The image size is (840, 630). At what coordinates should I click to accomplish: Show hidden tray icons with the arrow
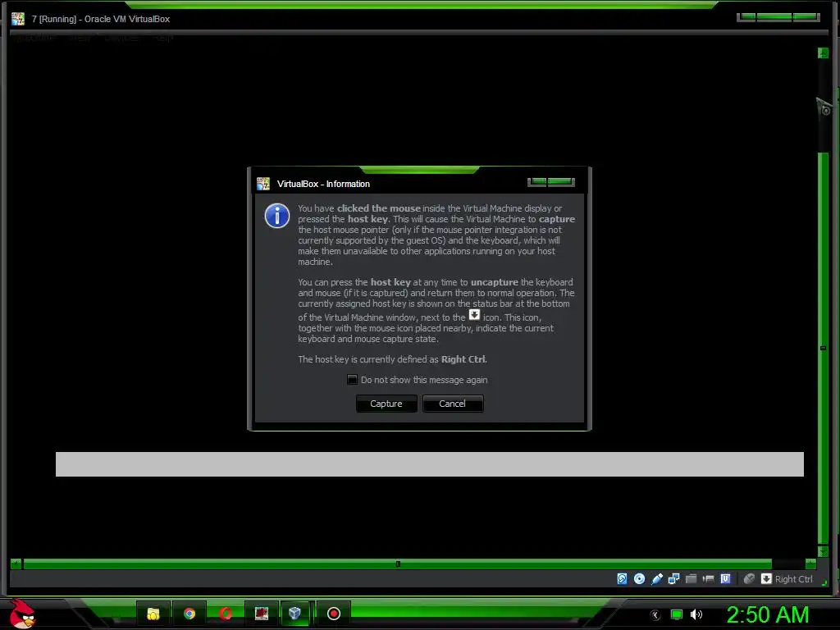(655, 615)
